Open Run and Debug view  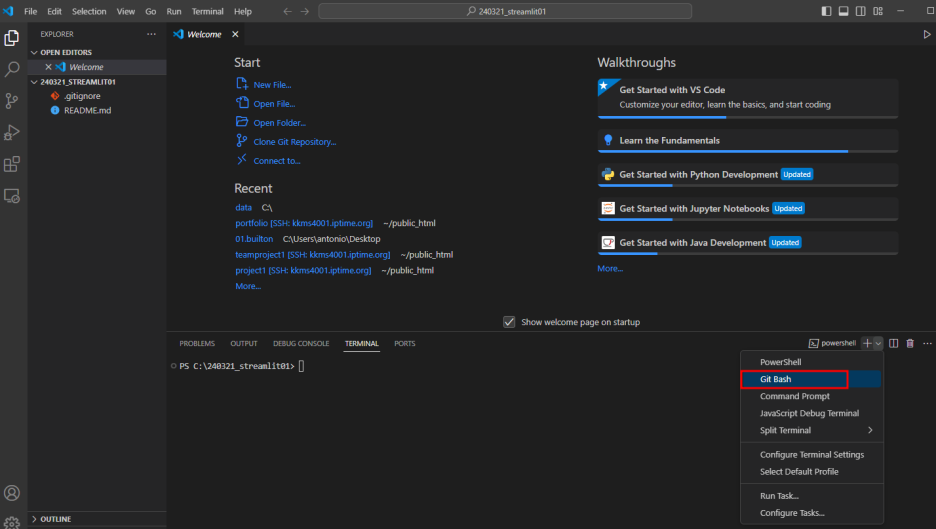click(x=11, y=133)
